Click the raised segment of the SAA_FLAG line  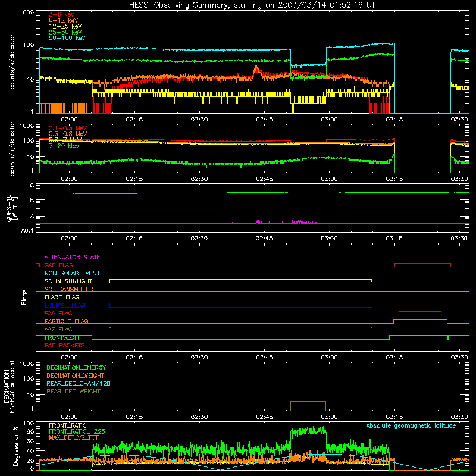tap(420, 311)
